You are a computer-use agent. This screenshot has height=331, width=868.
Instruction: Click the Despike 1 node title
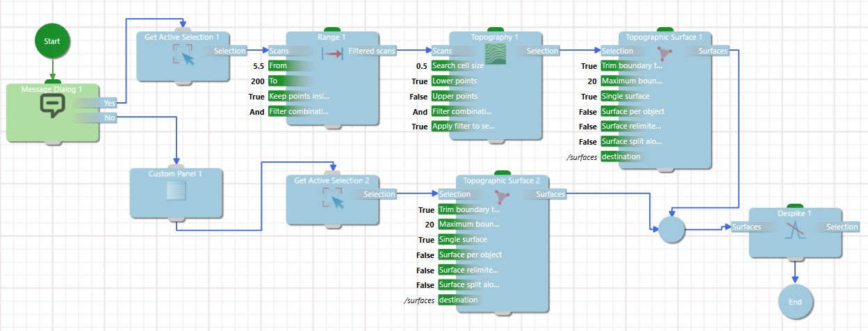click(795, 213)
